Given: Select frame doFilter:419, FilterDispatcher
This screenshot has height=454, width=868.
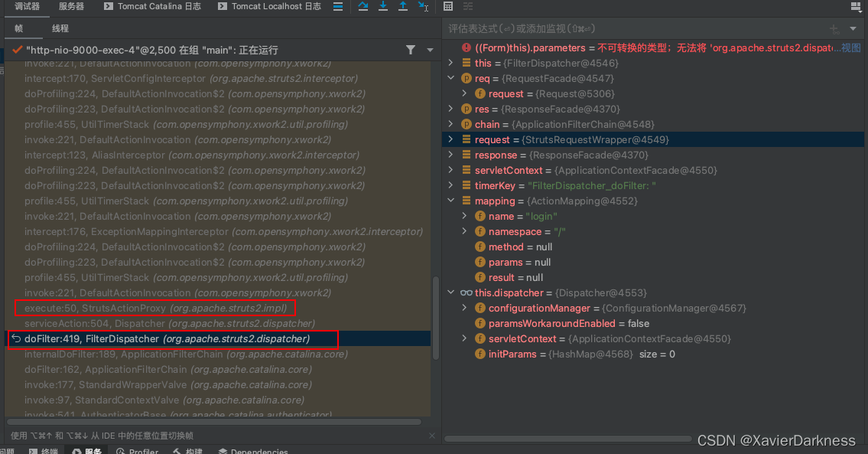Looking at the screenshot, I should pyautogui.click(x=218, y=338).
